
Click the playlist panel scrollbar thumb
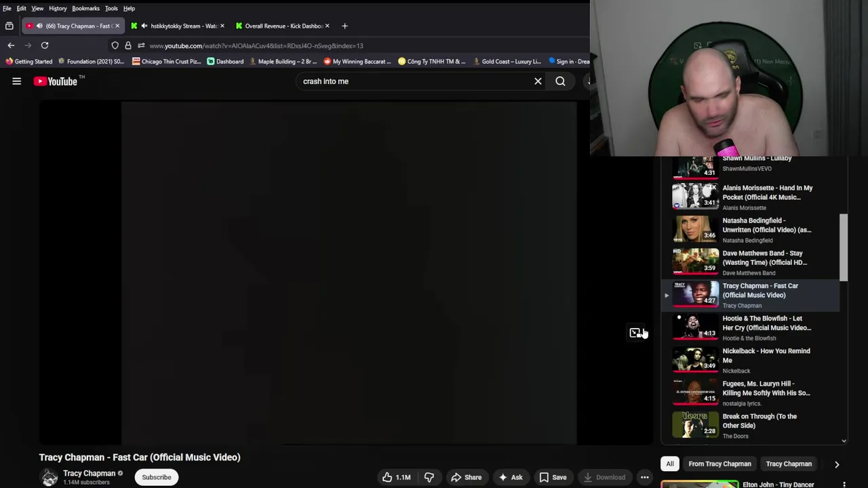pyautogui.click(x=844, y=247)
